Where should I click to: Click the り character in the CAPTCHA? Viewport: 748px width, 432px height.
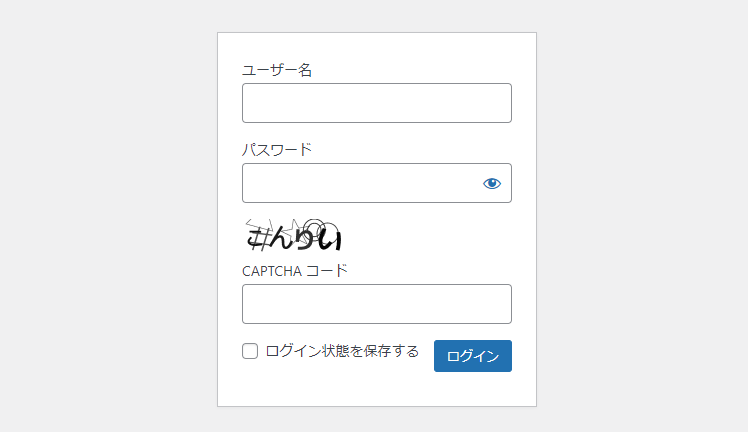click(x=304, y=240)
